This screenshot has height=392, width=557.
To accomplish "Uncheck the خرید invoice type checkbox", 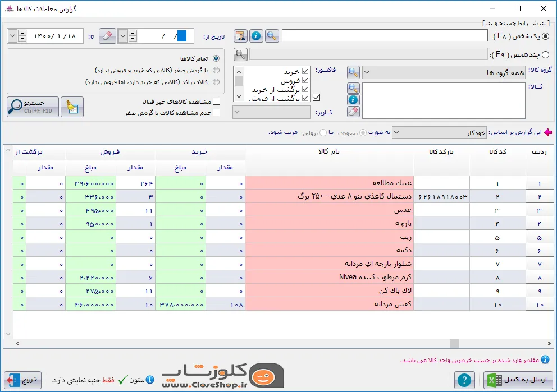I will [305, 71].
